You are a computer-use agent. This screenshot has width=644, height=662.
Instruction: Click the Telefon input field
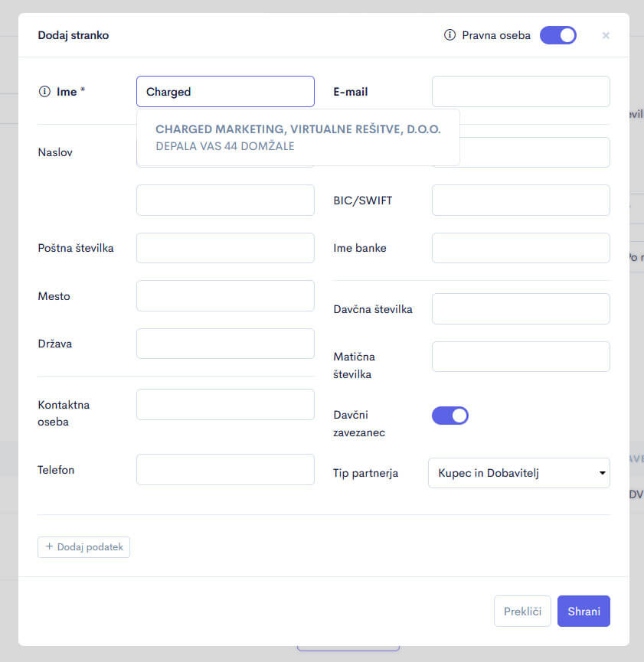click(225, 470)
